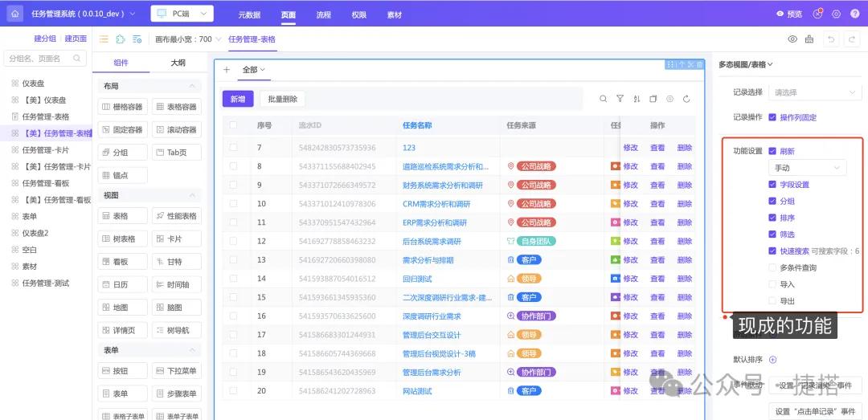The height and width of the screenshot is (420, 868).
Task: Click the home icon in top bar
Action: 15,14
